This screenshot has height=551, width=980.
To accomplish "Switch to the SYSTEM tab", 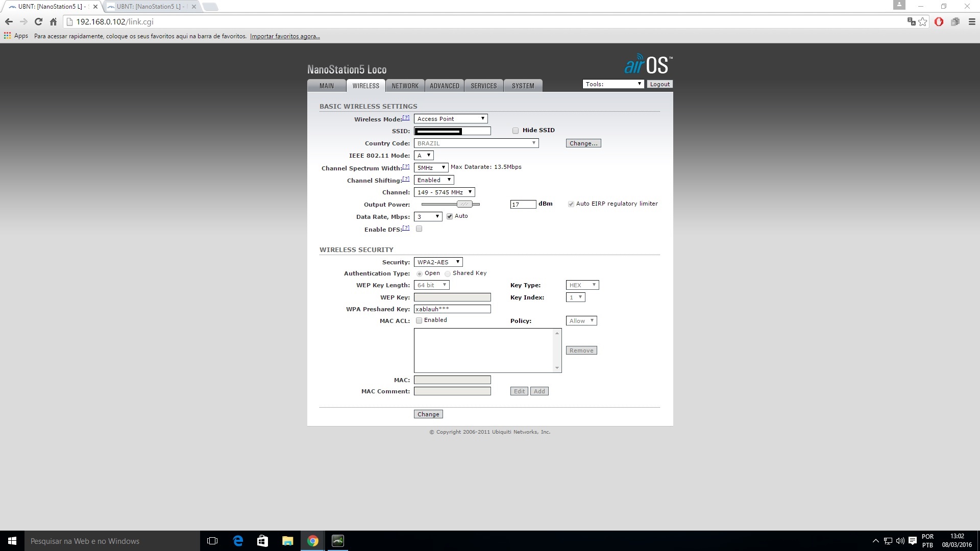I will click(523, 86).
